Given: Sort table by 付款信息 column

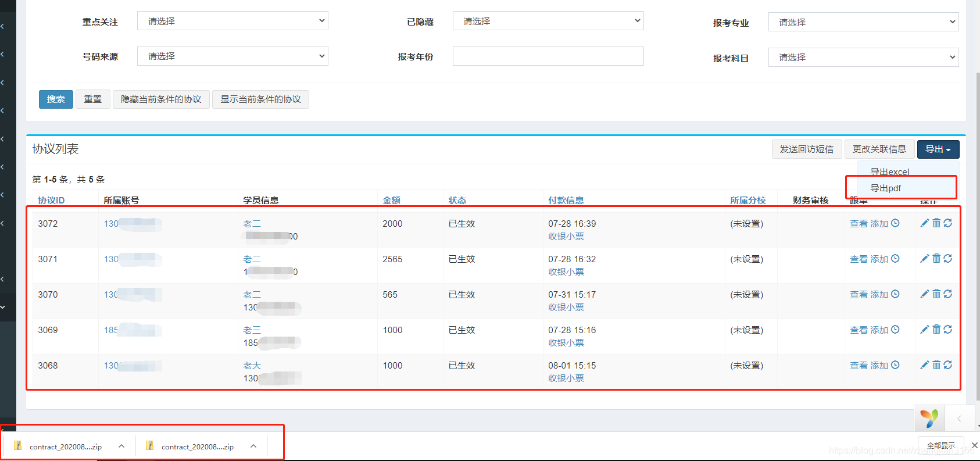Looking at the screenshot, I should tap(566, 200).
